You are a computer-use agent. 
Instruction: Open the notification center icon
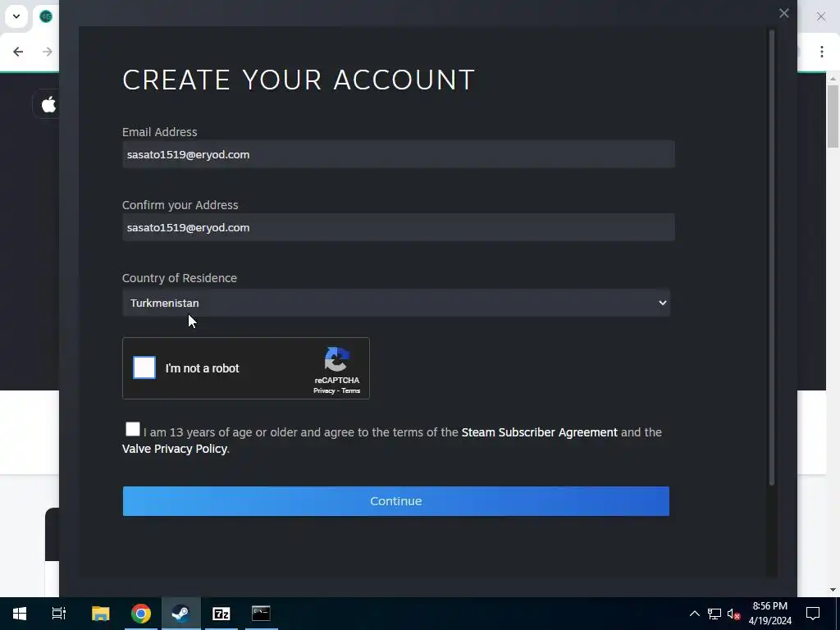click(x=813, y=614)
